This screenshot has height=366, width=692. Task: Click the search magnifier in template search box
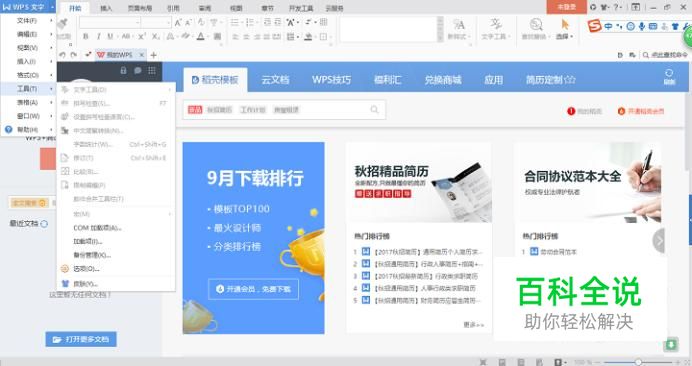374,109
